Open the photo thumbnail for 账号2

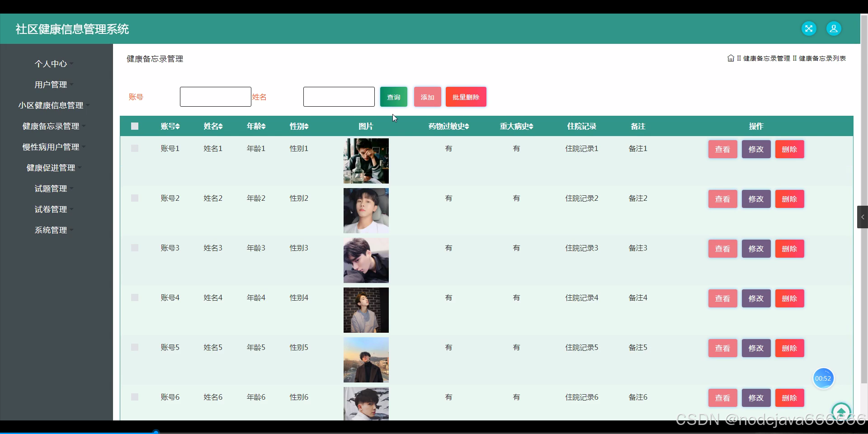coord(366,211)
